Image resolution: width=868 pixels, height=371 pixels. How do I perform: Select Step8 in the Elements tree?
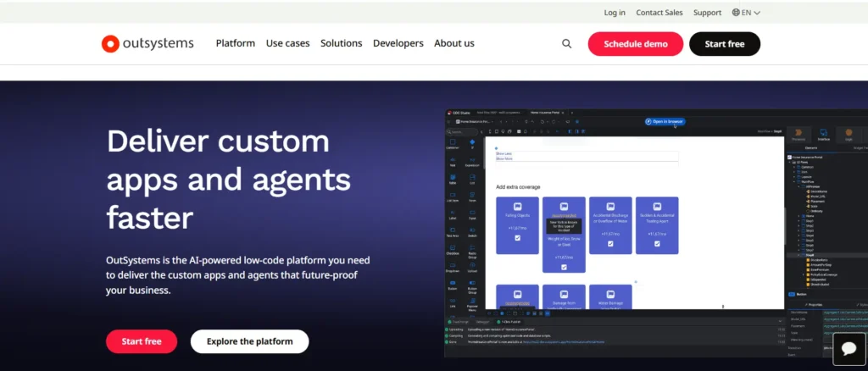pyautogui.click(x=810, y=255)
